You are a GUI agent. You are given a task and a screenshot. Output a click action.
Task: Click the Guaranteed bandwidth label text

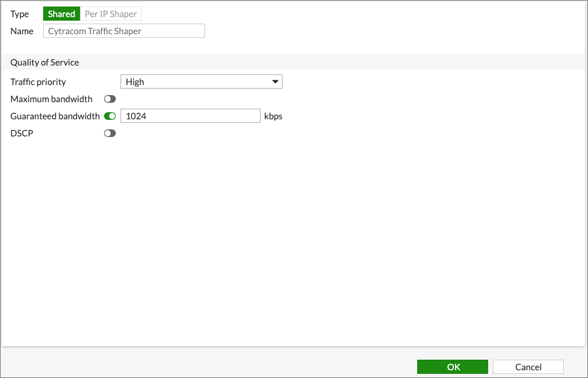click(x=55, y=116)
